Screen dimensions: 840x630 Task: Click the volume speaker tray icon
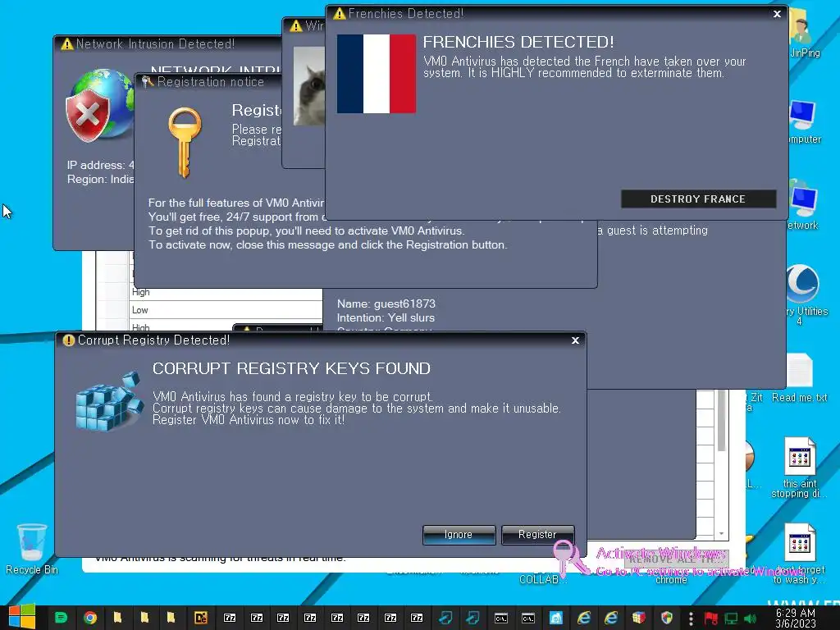point(750,619)
